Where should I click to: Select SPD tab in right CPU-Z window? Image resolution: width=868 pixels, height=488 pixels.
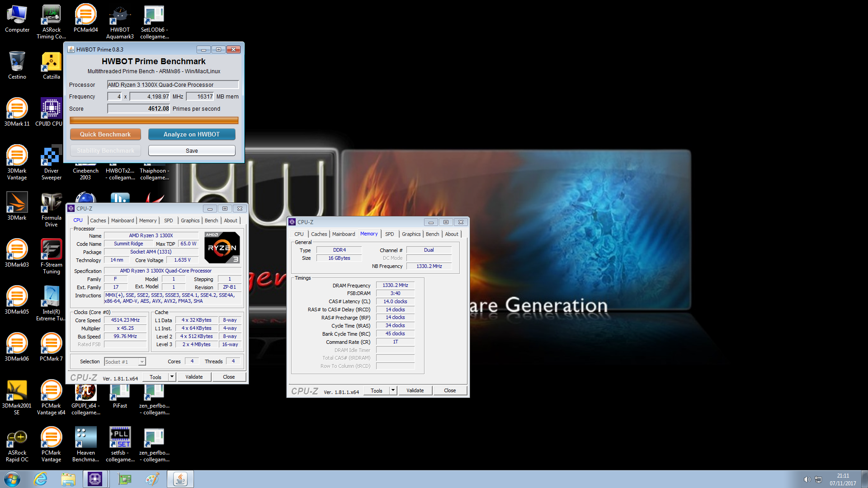pos(389,234)
